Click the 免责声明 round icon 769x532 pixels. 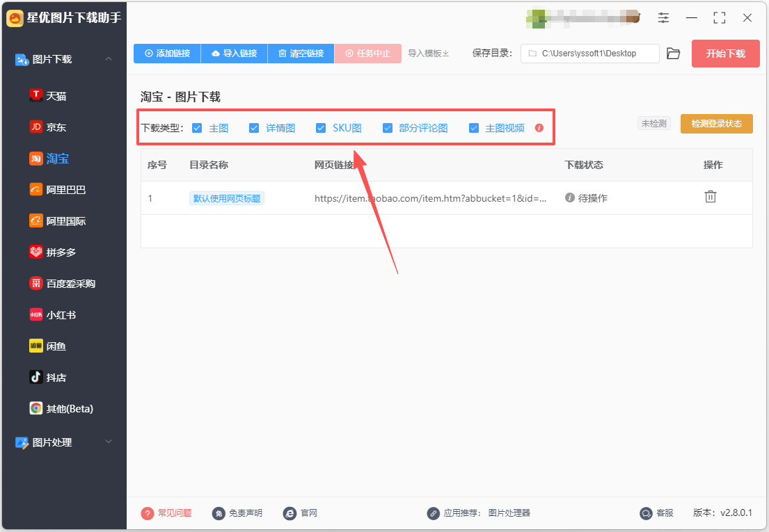coord(219,513)
